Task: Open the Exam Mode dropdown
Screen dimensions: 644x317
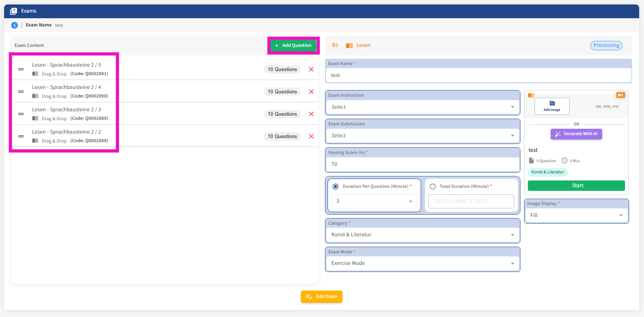Action: click(x=422, y=263)
